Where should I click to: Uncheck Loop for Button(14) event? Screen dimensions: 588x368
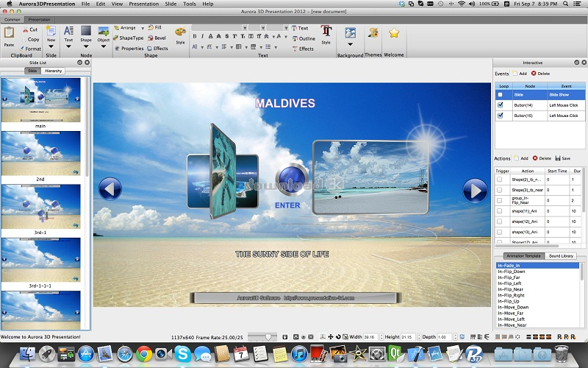pyautogui.click(x=500, y=105)
